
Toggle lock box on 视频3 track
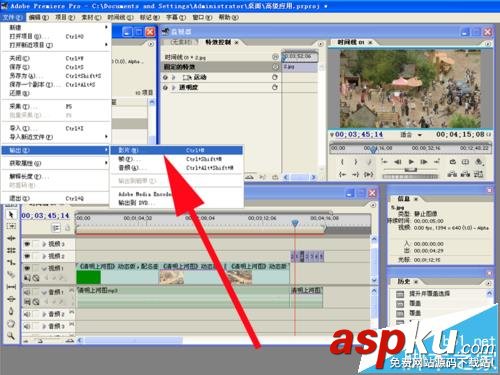[x=36, y=244]
